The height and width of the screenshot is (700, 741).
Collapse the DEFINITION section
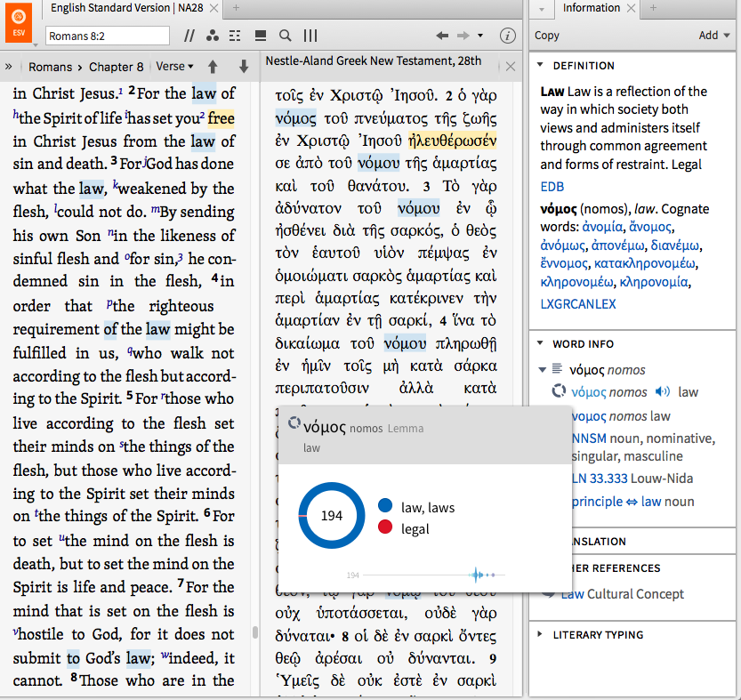pos(540,65)
